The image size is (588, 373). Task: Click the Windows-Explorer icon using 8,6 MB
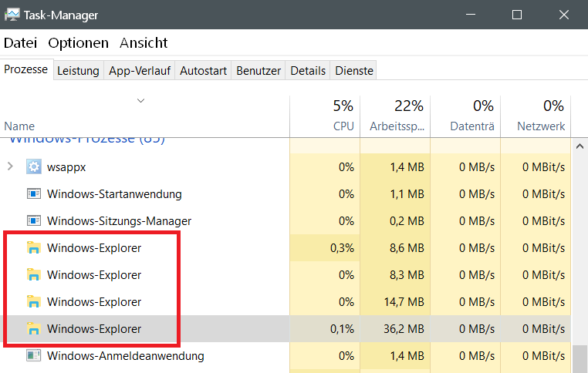[x=34, y=247]
